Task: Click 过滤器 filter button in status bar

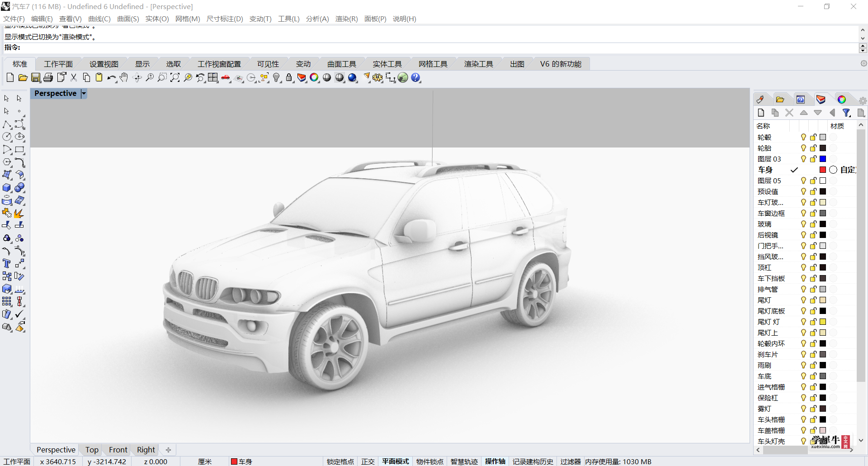Action: click(571, 461)
